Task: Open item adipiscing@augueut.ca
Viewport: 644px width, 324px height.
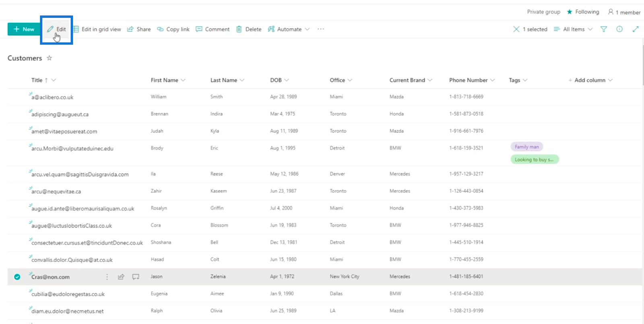Action: pos(60,114)
